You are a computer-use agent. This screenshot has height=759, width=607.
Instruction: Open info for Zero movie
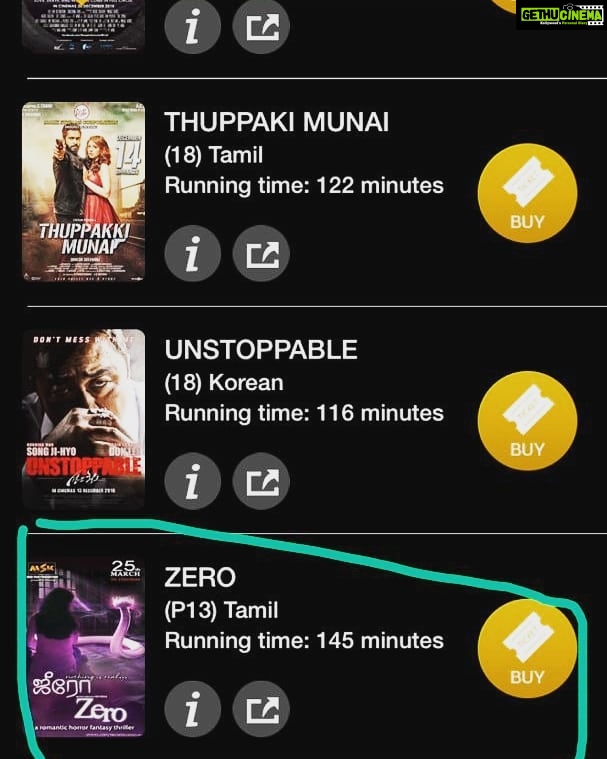pos(193,709)
